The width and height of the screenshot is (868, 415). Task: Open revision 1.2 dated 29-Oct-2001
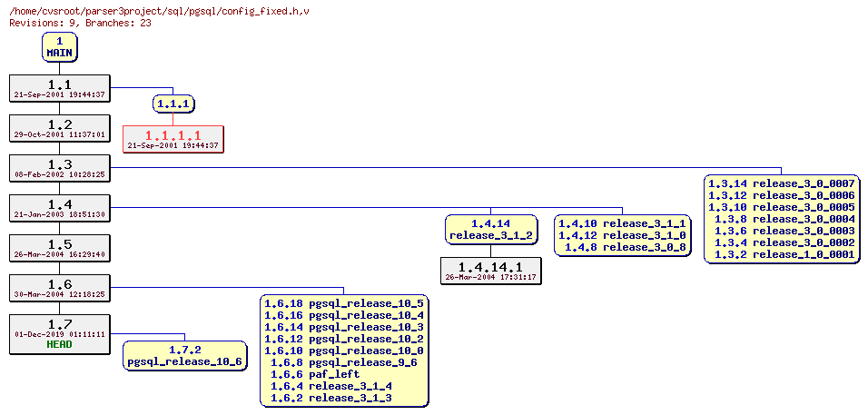(60, 128)
